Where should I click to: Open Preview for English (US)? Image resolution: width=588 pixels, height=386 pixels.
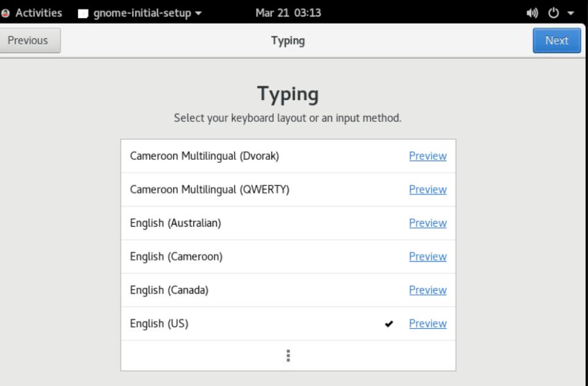[428, 324]
